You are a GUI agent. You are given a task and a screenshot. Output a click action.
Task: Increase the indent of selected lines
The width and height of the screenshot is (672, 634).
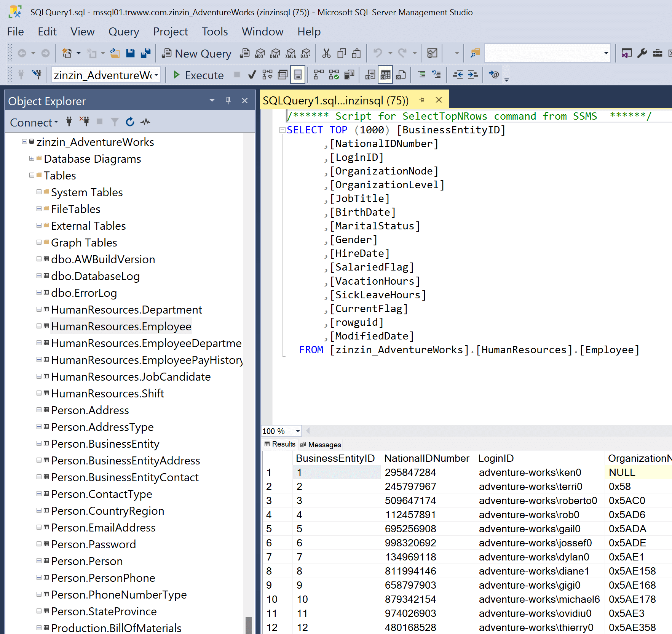(x=473, y=75)
